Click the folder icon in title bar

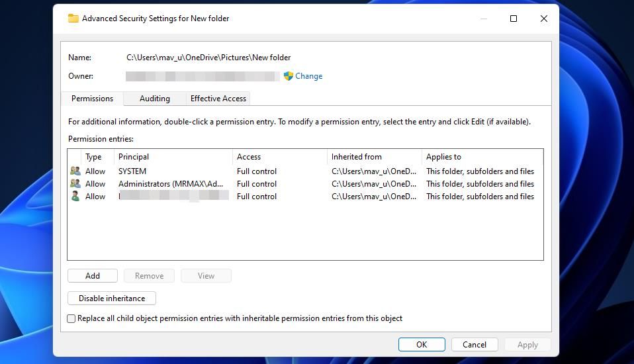pos(73,19)
